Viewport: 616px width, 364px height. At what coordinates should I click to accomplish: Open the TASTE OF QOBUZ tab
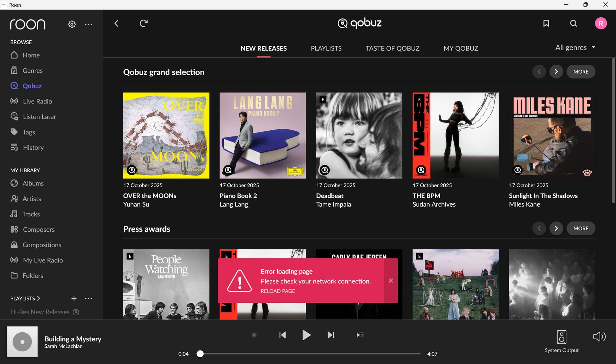392,48
